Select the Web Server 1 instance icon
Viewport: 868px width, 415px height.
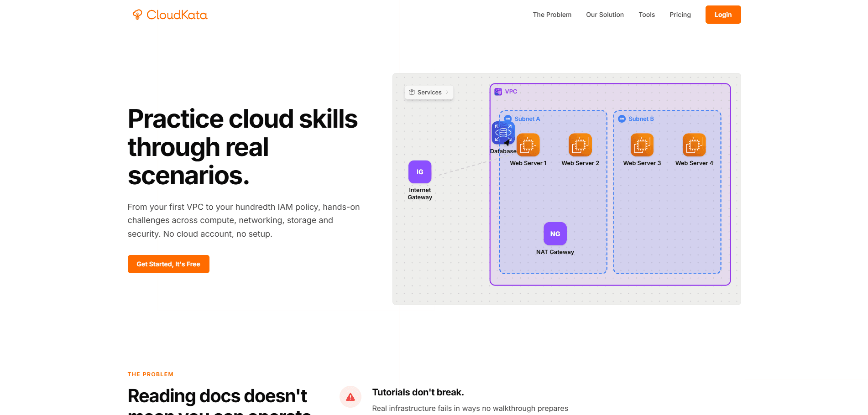point(528,145)
